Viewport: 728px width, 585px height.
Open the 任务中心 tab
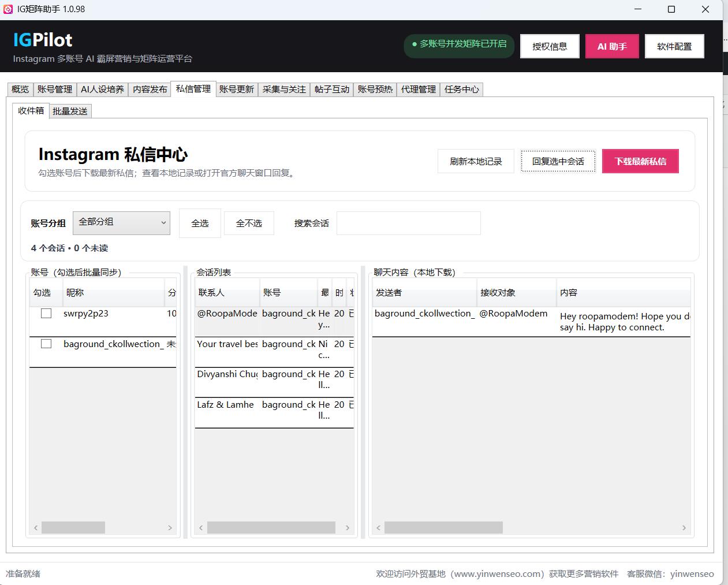pyautogui.click(x=462, y=89)
